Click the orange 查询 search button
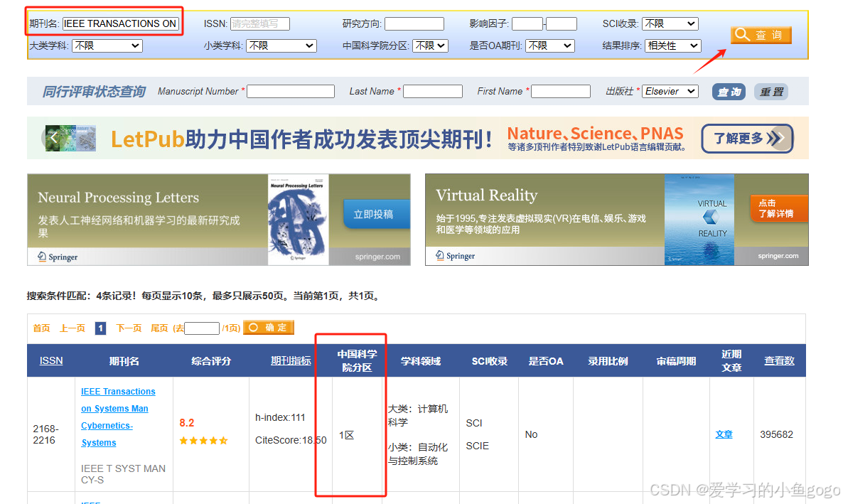 click(x=761, y=35)
